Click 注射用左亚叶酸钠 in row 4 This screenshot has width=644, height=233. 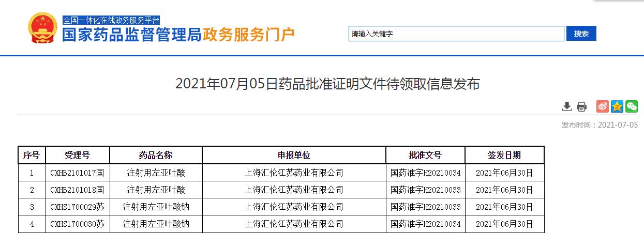[156, 224]
